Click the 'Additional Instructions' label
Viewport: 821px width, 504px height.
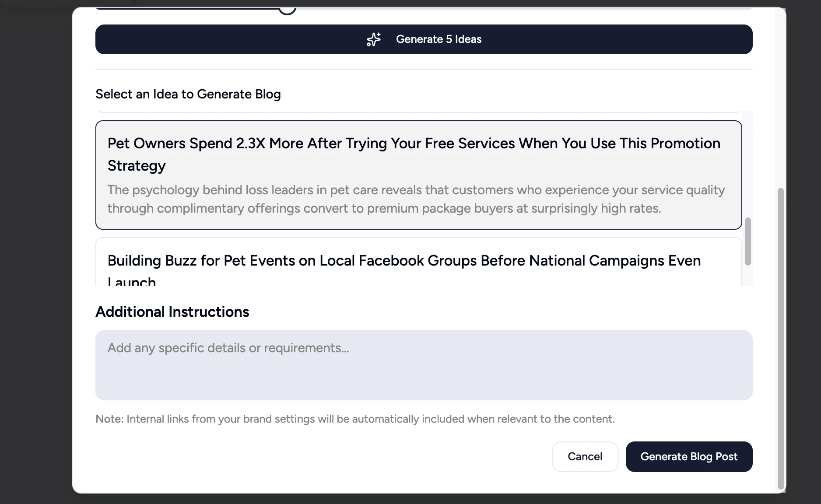point(172,312)
